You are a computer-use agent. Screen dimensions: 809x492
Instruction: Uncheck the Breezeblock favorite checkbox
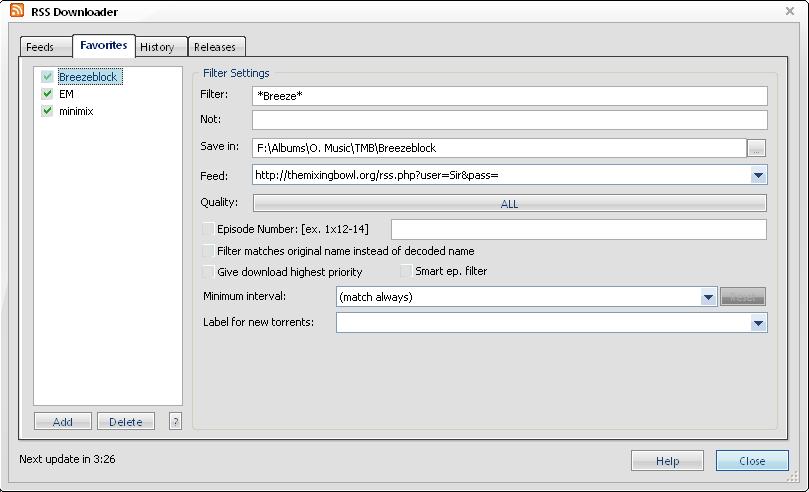47,77
